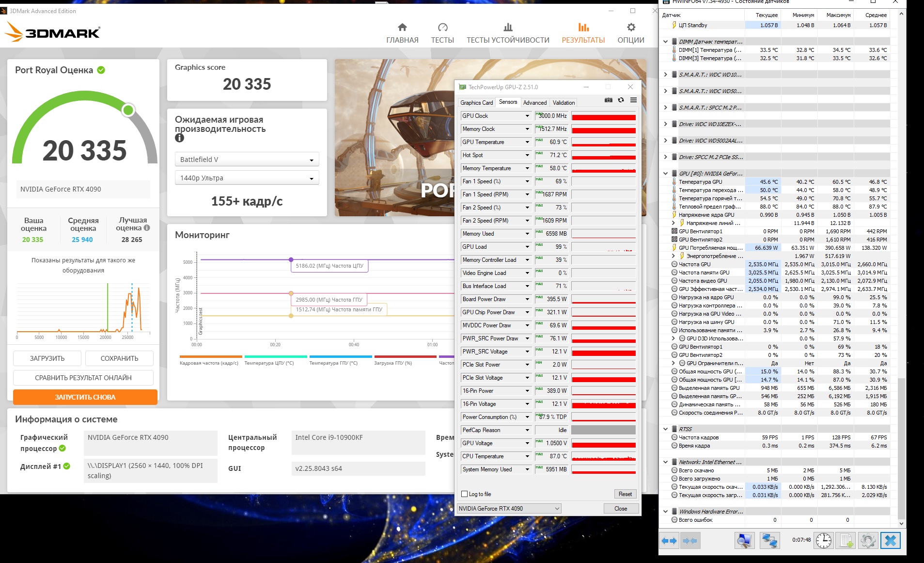924x563 pixels.
Task: Open the Battlefield V game dropdown
Action: (247, 160)
